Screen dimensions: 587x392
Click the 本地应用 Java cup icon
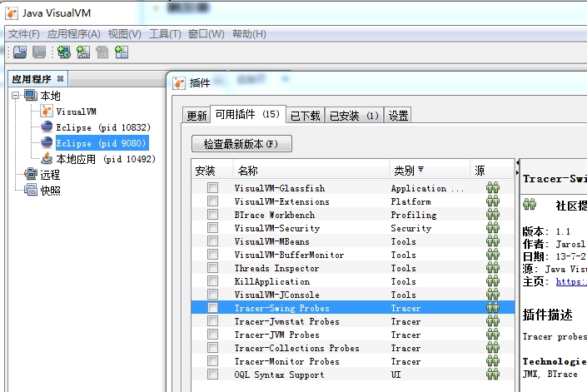pyautogui.click(x=47, y=158)
